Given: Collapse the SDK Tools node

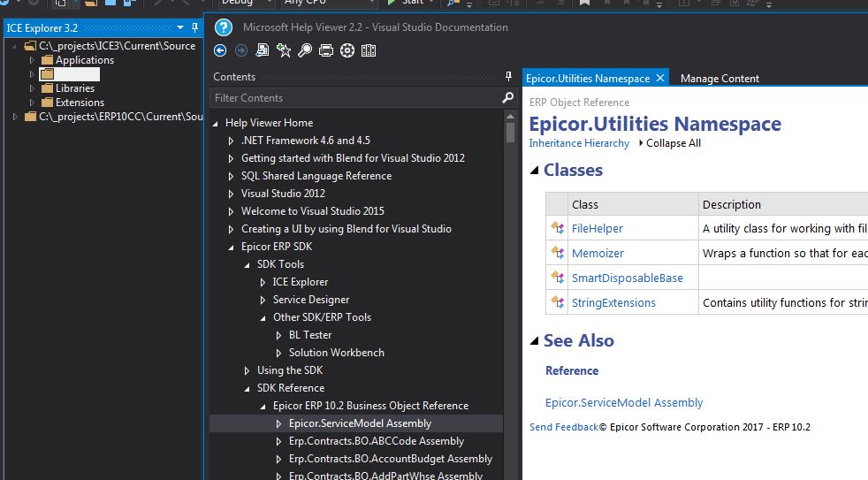Looking at the screenshot, I should coord(247,265).
